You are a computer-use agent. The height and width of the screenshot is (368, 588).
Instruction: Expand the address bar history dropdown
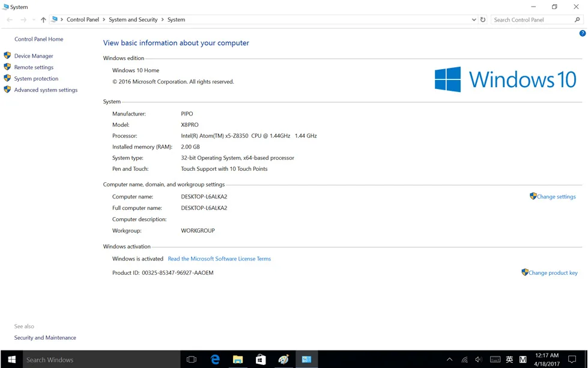[x=474, y=20]
